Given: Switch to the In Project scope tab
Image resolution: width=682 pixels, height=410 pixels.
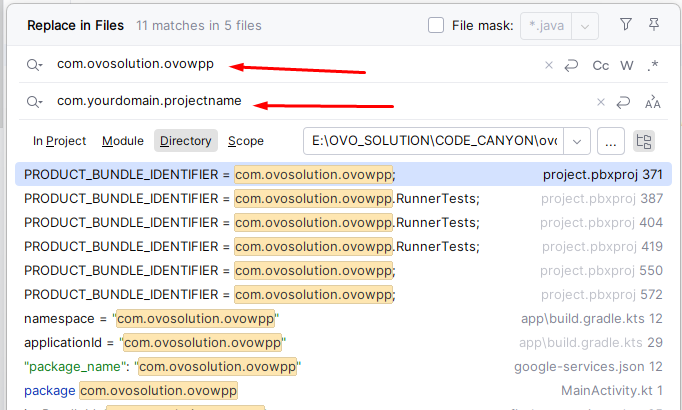Looking at the screenshot, I should pos(59,141).
